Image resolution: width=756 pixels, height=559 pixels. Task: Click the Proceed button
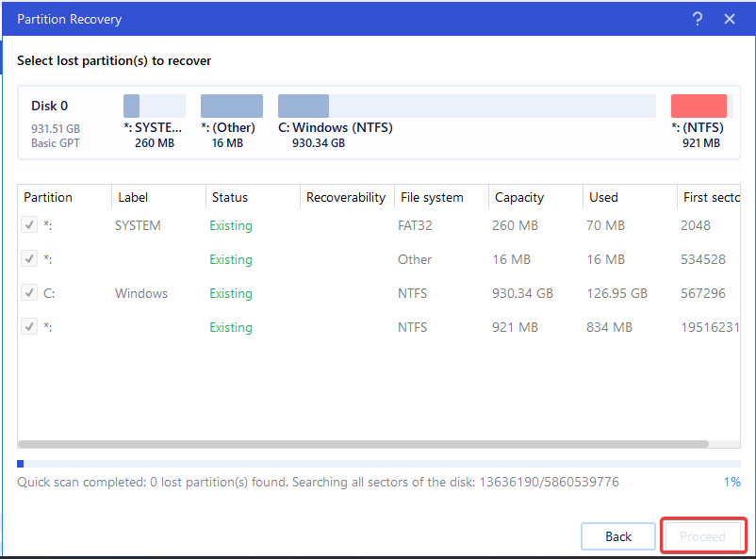click(703, 536)
